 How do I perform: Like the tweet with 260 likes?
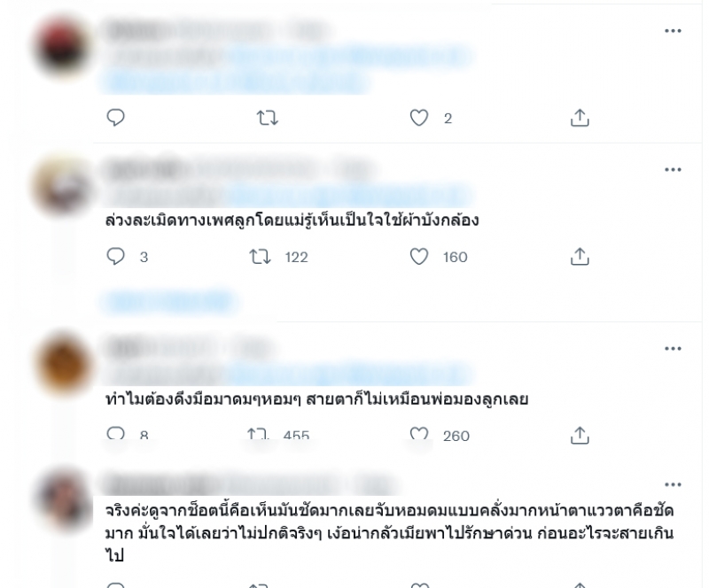(x=418, y=434)
